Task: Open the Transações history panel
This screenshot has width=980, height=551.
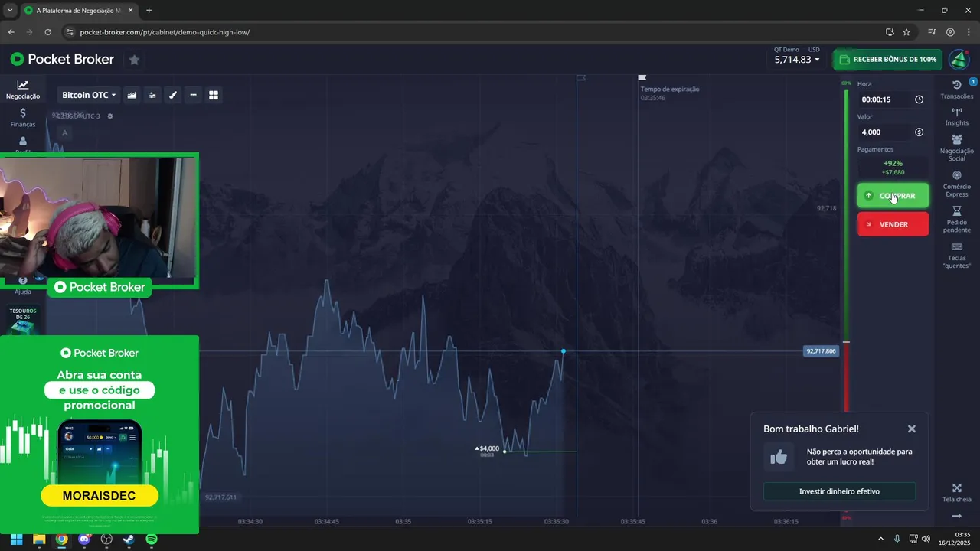Action: pos(956,90)
